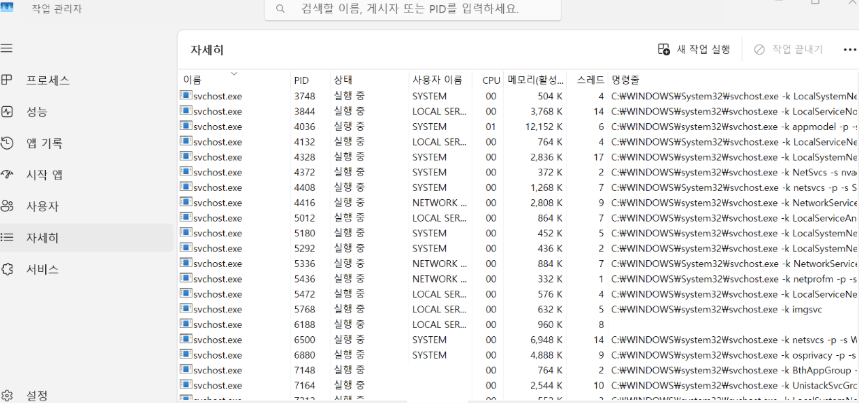Click the 서비스 puzzle-piece icon
Screen dimensions: 862x403
(x=7, y=269)
